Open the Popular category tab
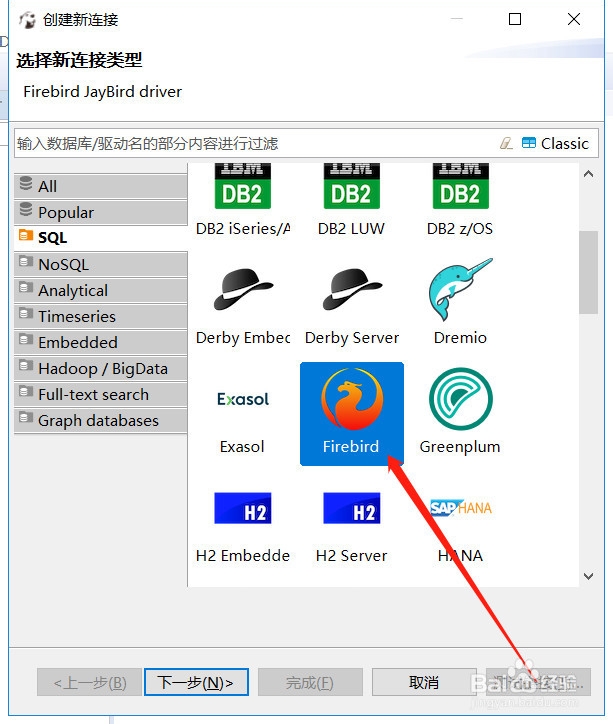The height and width of the screenshot is (724, 613). [101, 212]
